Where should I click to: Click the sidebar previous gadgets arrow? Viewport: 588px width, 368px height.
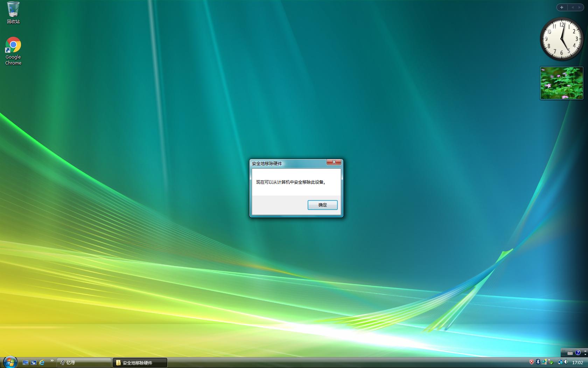pos(573,7)
